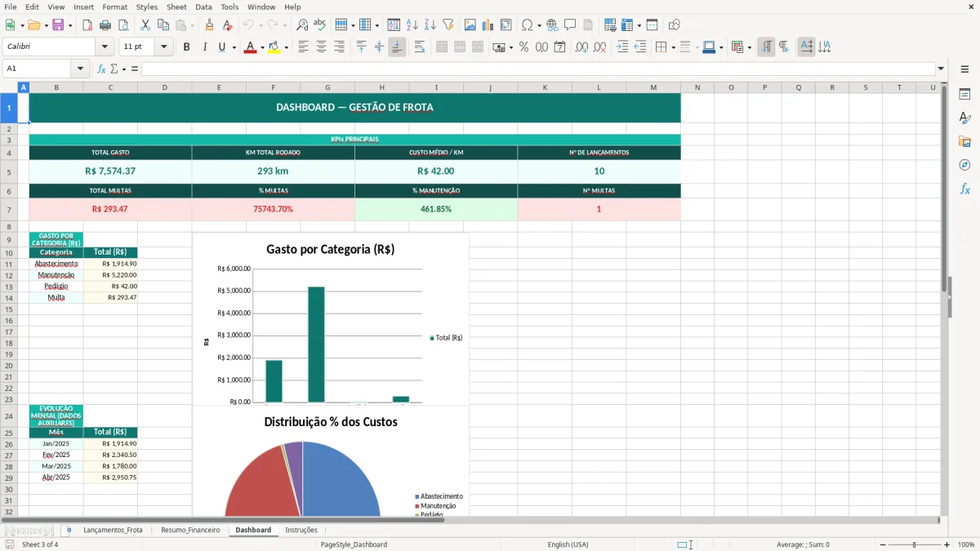Click the Cut scissors icon
The width and height of the screenshot is (980, 551).
[145, 25]
